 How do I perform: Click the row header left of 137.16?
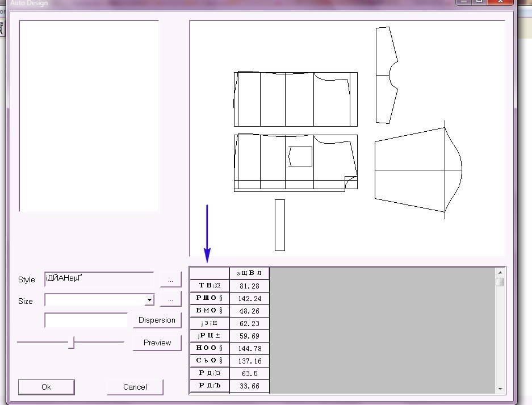point(210,361)
